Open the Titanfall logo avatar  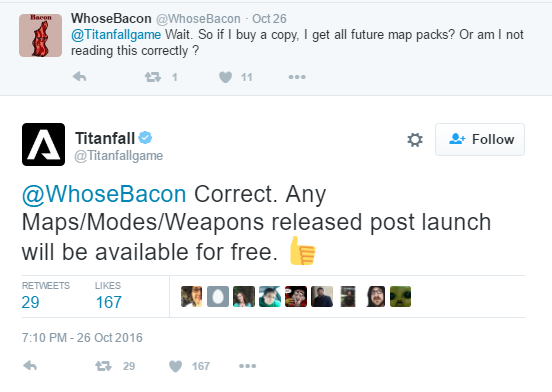pos(43,144)
